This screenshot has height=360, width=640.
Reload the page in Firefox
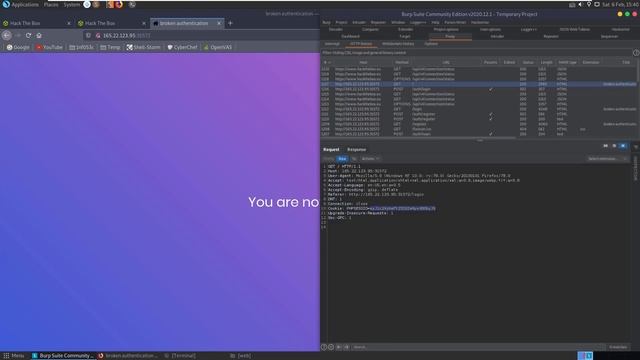coord(28,36)
